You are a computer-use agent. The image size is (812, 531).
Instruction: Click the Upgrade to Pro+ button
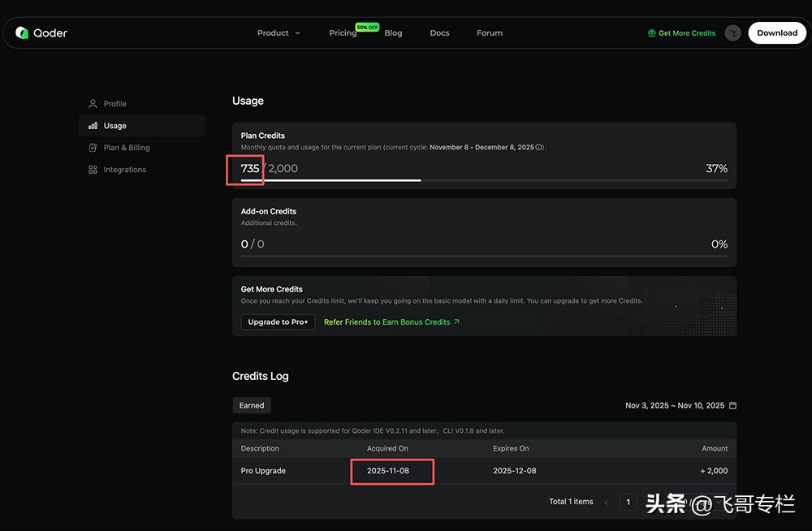(x=278, y=322)
